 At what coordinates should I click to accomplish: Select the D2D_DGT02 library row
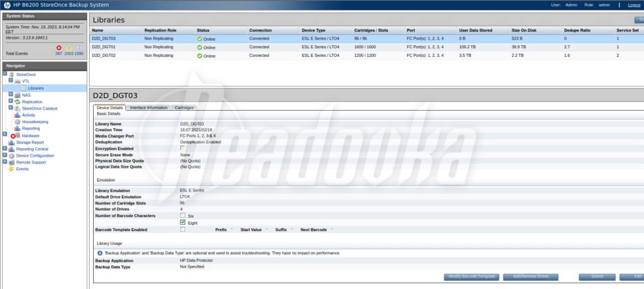point(367,55)
